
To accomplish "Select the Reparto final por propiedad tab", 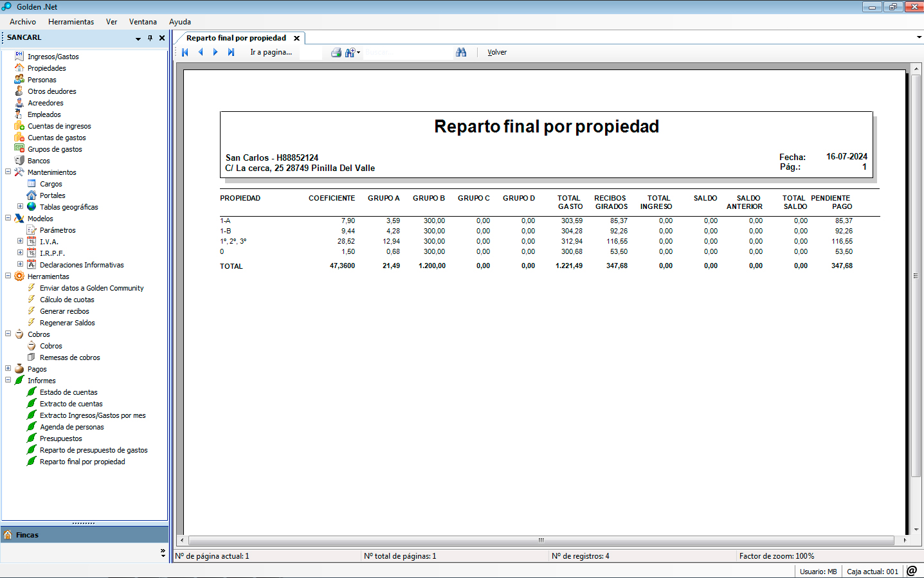I will tap(237, 38).
